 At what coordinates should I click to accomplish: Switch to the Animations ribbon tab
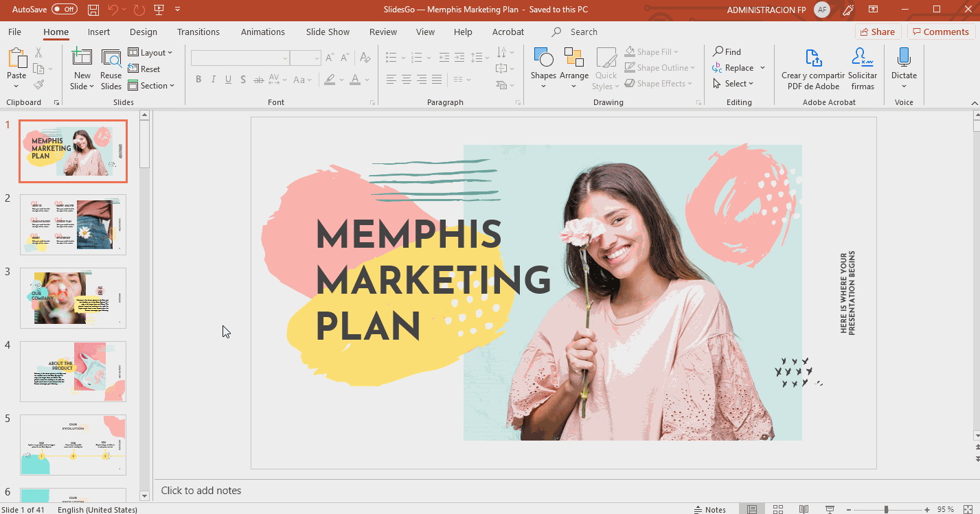tap(263, 32)
